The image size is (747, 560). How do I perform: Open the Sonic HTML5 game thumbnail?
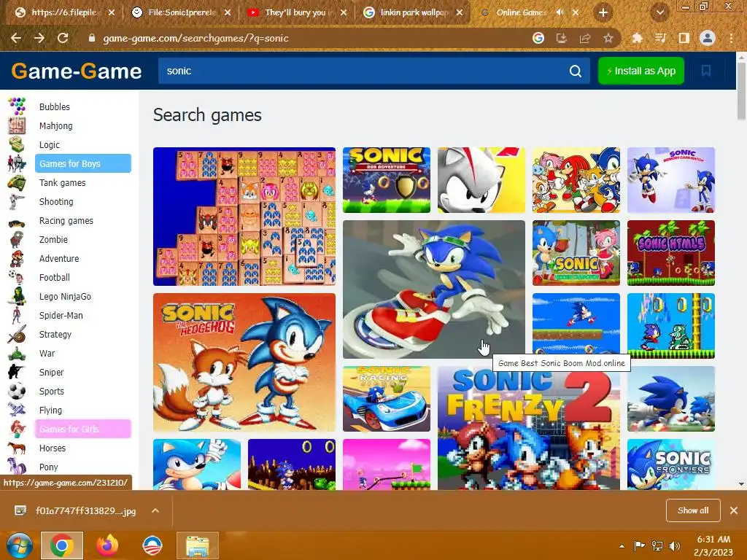tap(671, 253)
